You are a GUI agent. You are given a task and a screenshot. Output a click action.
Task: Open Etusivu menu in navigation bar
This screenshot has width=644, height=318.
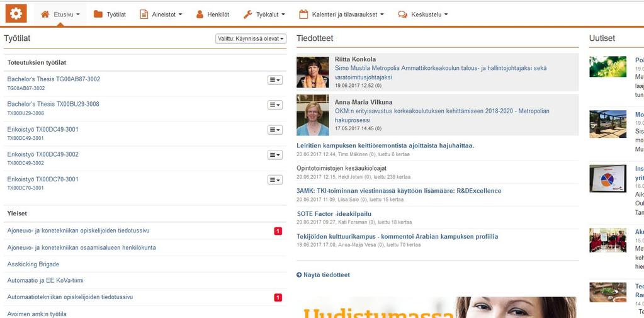tap(60, 14)
